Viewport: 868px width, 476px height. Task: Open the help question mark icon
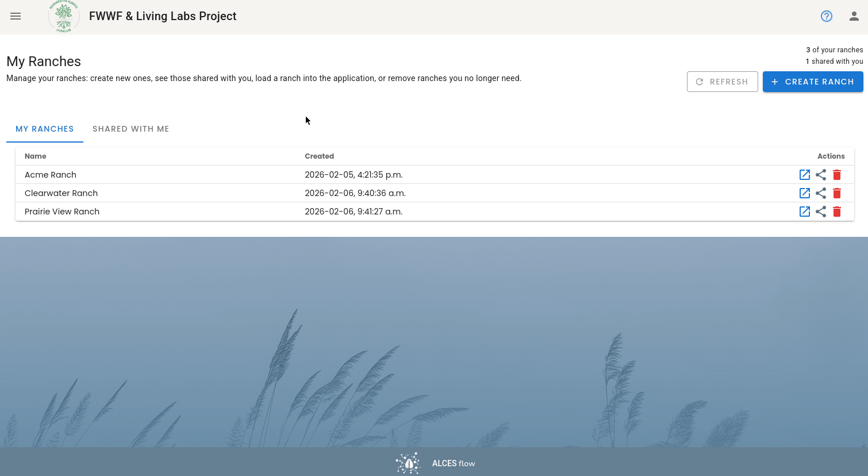[x=827, y=16]
